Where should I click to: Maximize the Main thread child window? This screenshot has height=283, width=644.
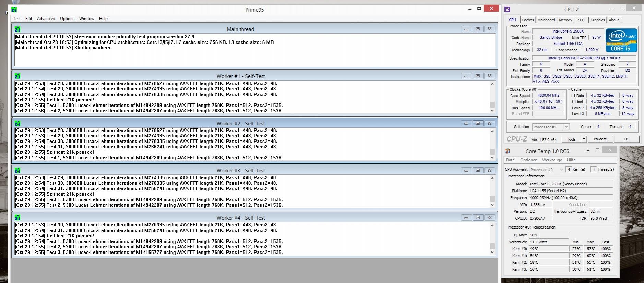point(478,29)
